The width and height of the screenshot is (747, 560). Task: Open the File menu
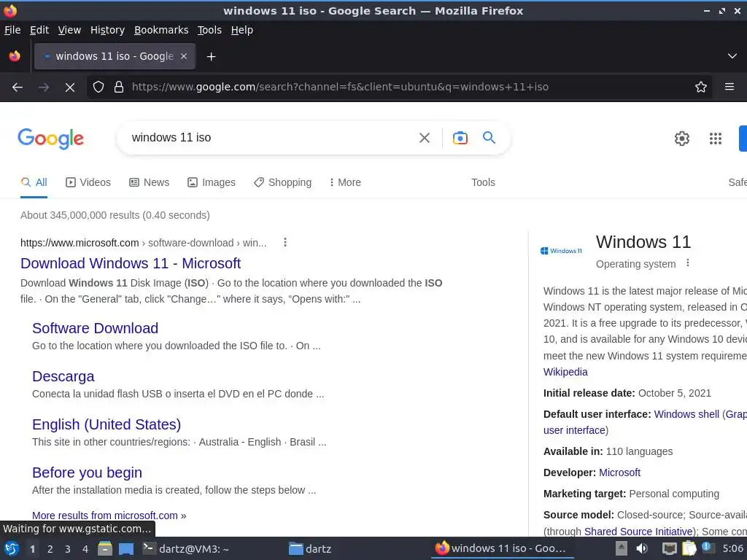12,30
